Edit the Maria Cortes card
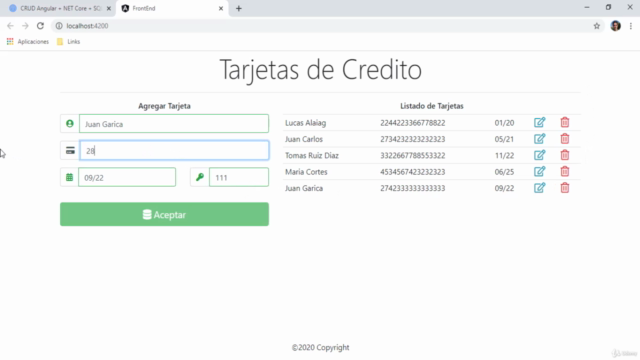Image resolution: width=640 pixels, height=360 pixels. coord(539,171)
